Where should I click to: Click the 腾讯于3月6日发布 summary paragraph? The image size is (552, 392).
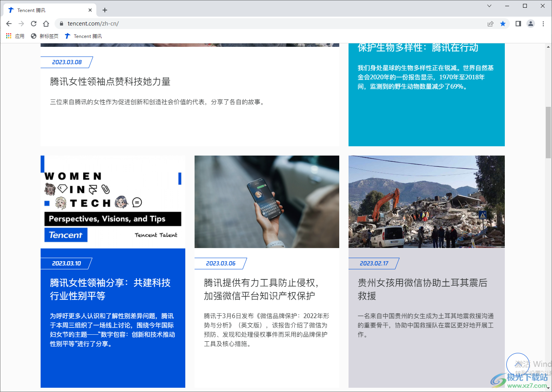tap(267, 330)
